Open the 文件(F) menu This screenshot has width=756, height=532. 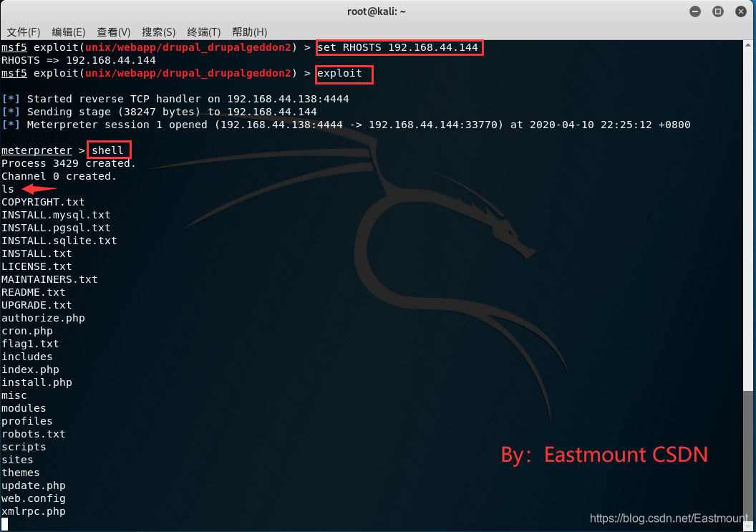pyautogui.click(x=23, y=32)
